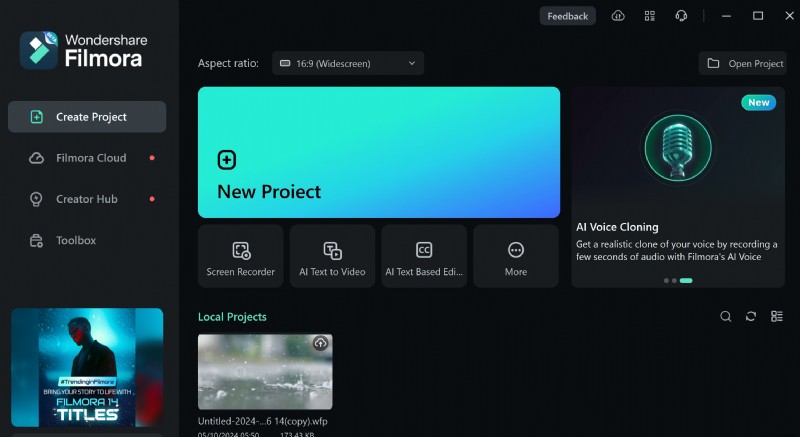The height and width of the screenshot is (437, 800).
Task: Switch local projects to list view
Action: tap(777, 317)
